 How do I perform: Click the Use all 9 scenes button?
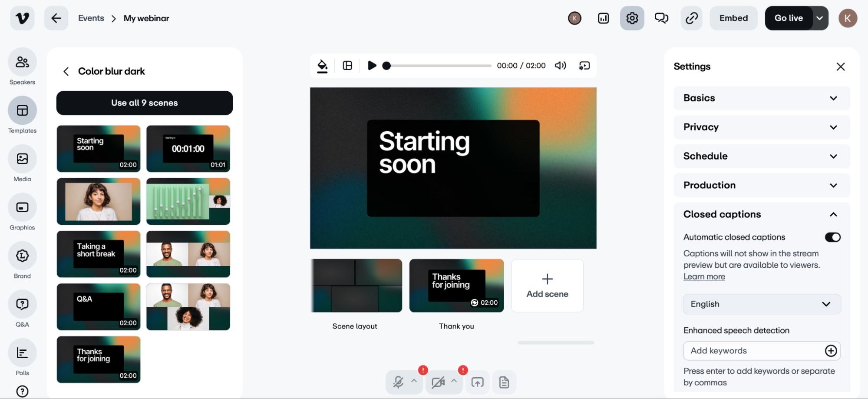[144, 103]
